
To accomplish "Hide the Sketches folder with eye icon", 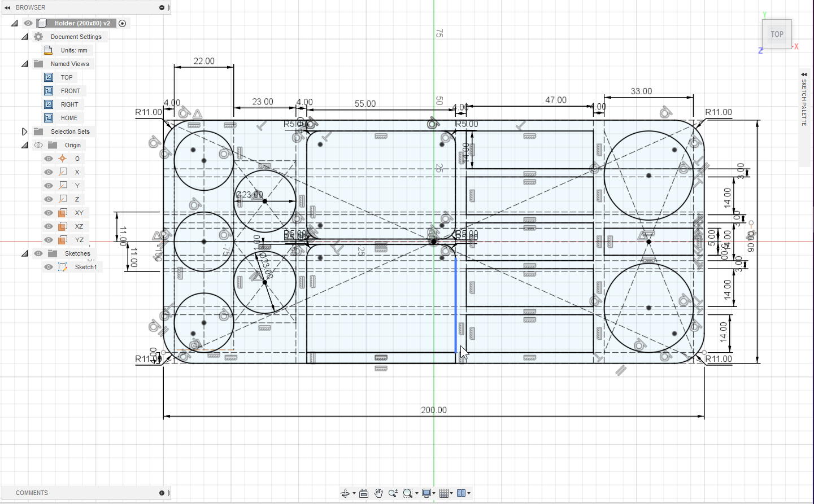I will tap(38, 253).
